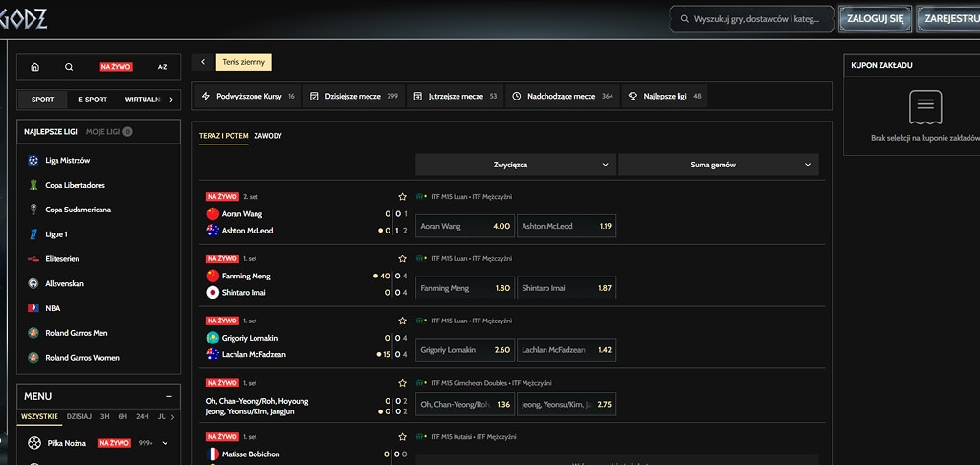The height and width of the screenshot is (465, 980).
Task: Favorite the Fanming Meng match star
Action: tap(403, 258)
